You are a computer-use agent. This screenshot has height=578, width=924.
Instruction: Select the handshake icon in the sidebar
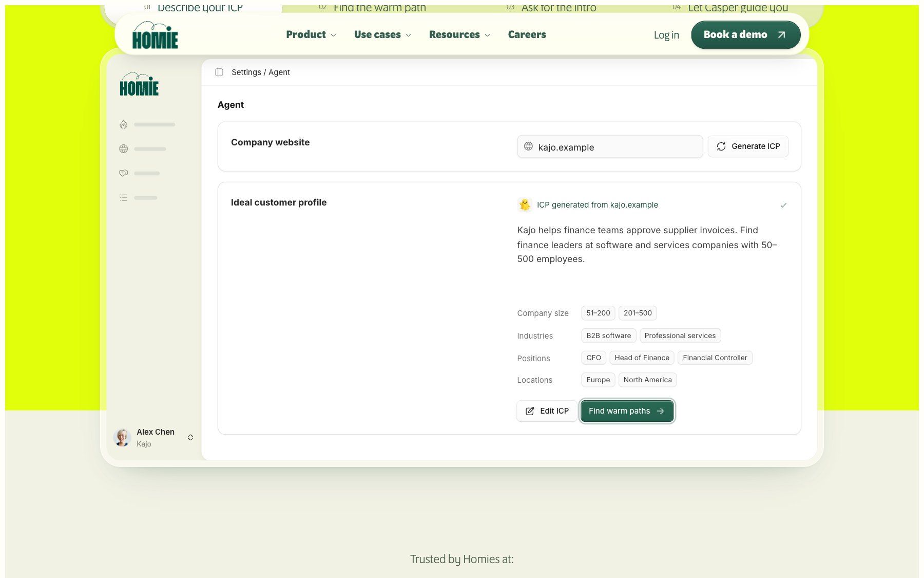click(123, 173)
